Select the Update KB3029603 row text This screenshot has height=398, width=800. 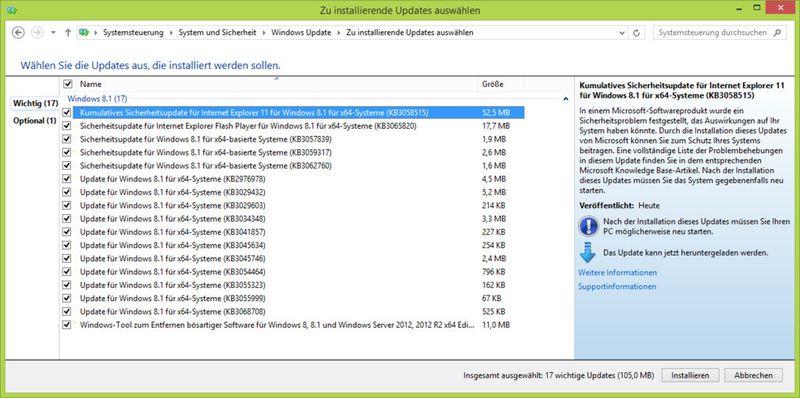tap(172, 205)
